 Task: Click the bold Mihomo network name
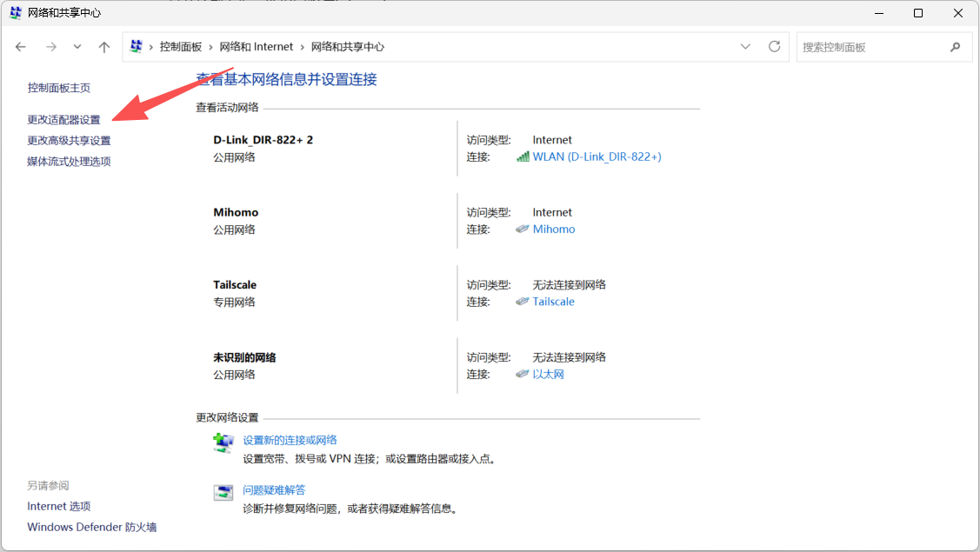coord(236,213)
